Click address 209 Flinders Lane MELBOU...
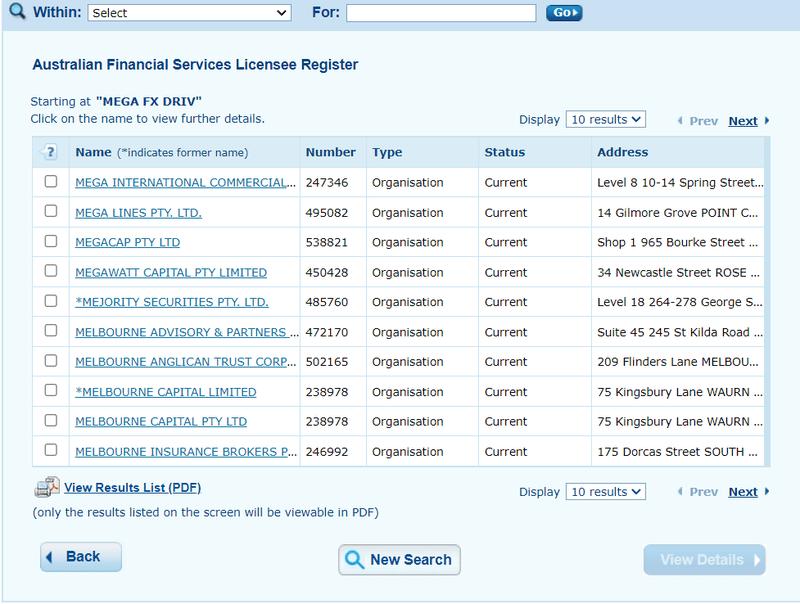This screenshot has width=800, height=604. click(x=678, y=362)
